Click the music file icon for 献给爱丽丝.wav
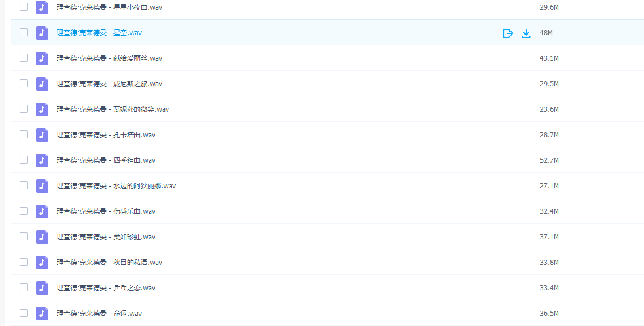 click(42, 58)
